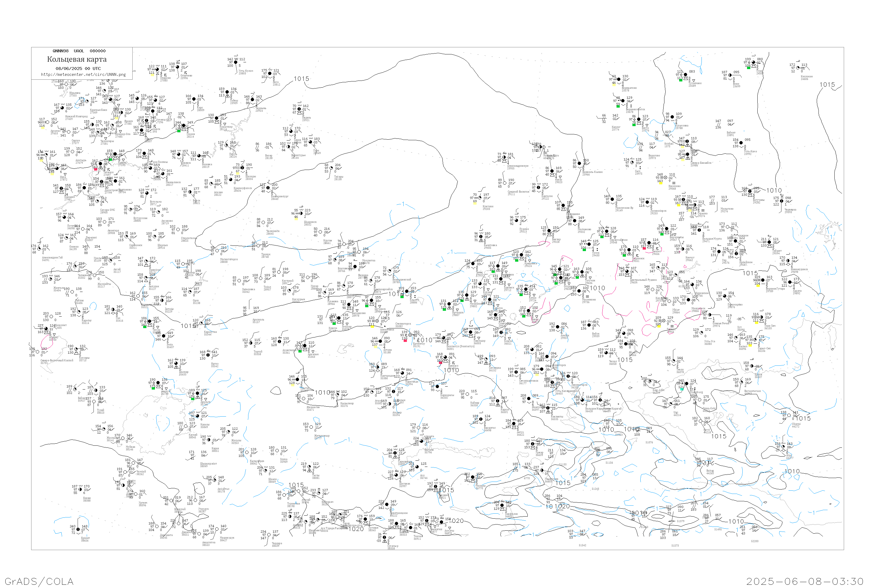Open the meteocenter.net UNNN.png URL text

click(83, 74)
